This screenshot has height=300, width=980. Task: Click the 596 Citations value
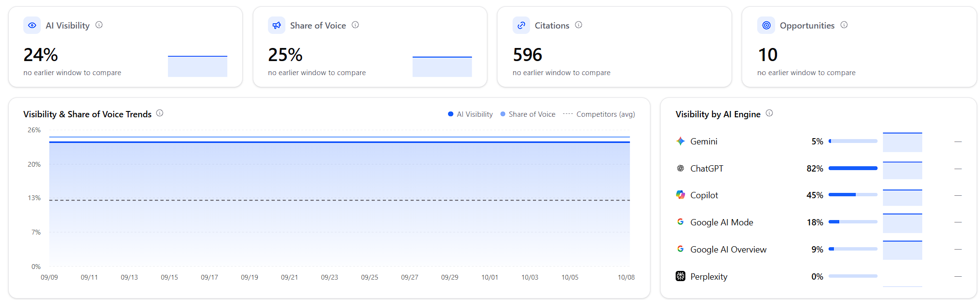(528, 55)
